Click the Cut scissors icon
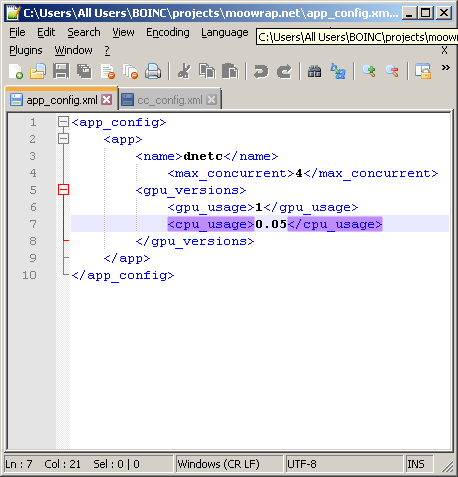Viewport: 458px width, 477px height. tap(184, 71)
